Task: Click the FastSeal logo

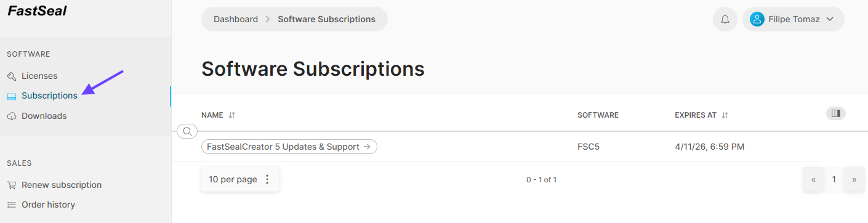Action: pyautogui.click(x=37, y=10)
